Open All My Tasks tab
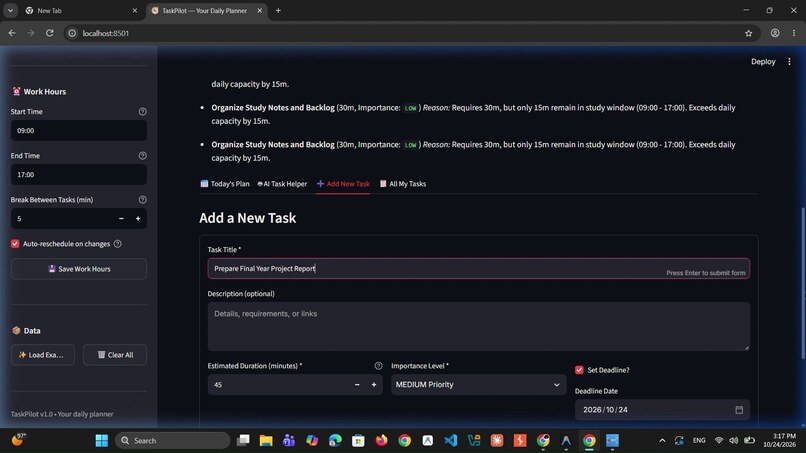806x453 pixels. pos(403,184)
